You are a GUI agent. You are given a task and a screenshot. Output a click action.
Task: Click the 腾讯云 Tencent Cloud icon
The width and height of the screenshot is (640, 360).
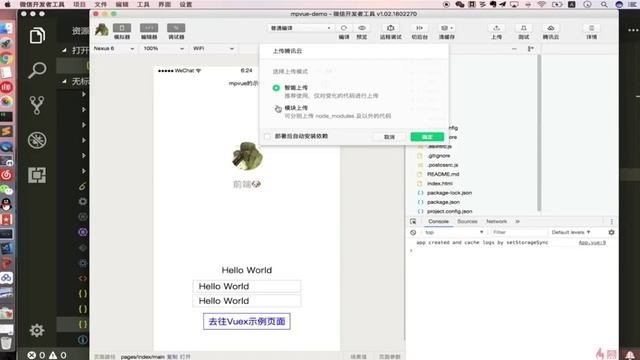(x=551, y=28)
